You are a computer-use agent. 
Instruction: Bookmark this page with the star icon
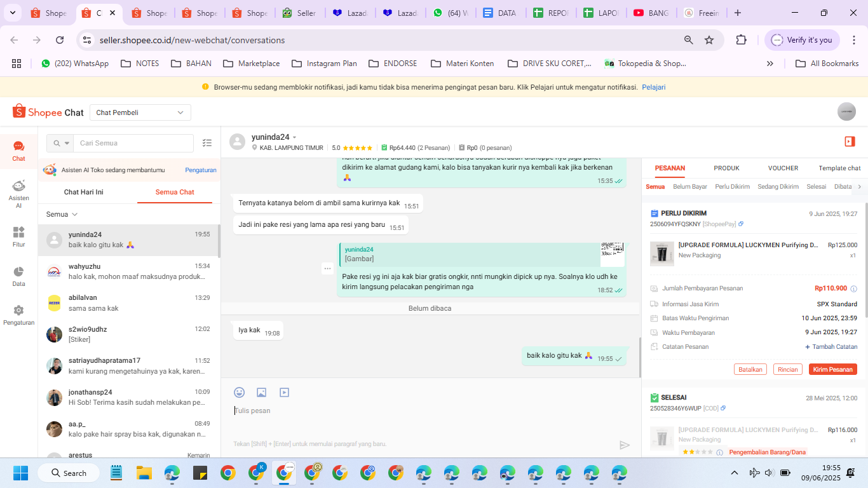pyautogui.click(x=709, y=40)
